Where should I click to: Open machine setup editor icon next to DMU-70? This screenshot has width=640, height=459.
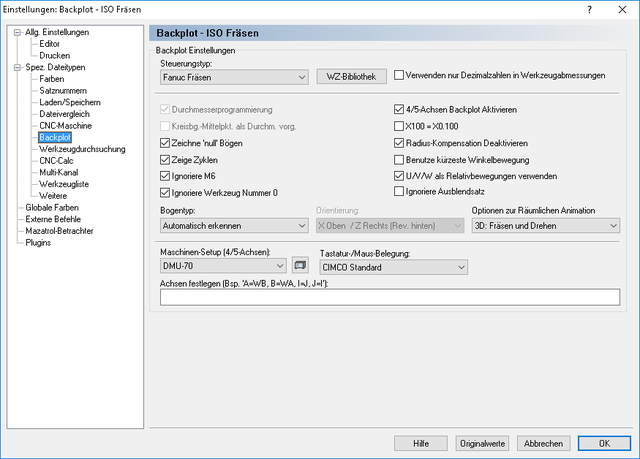300,265
